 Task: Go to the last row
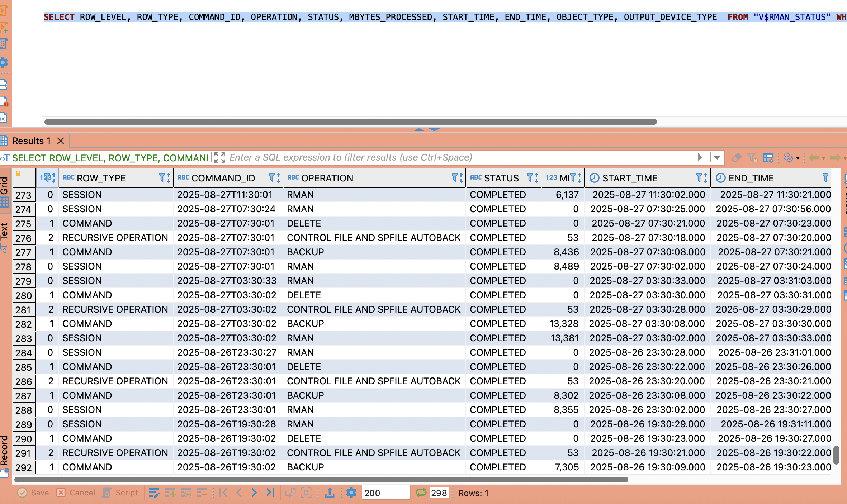pyautogui.click(x=270, y=493)
